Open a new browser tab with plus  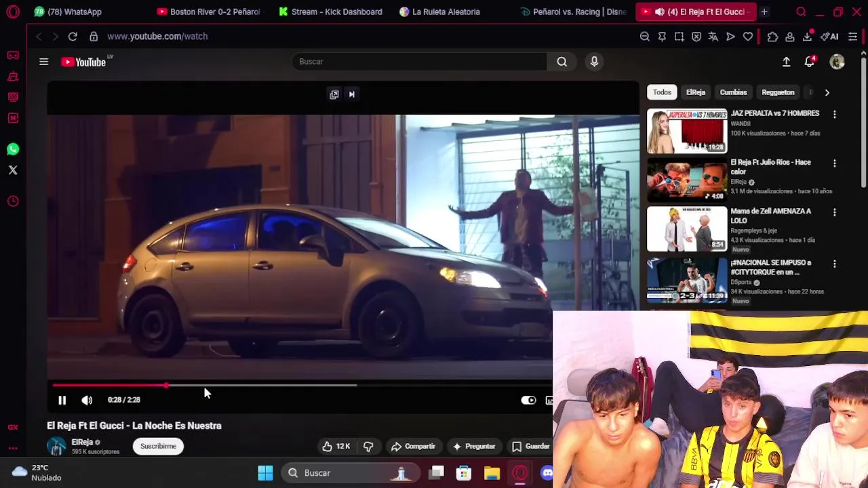point(764,12)
